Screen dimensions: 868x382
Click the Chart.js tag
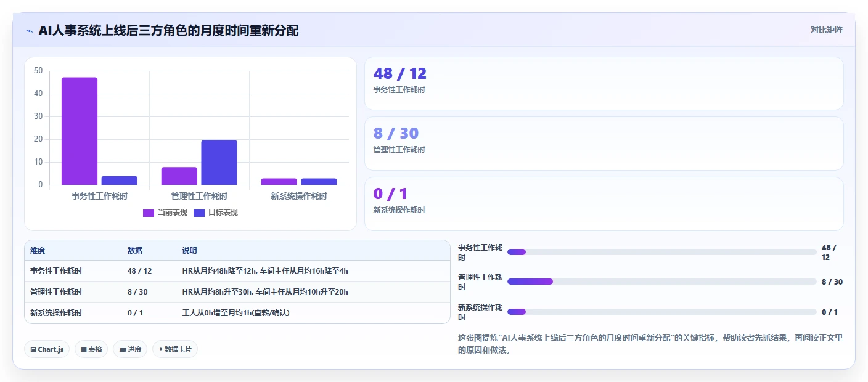(47, 349)
